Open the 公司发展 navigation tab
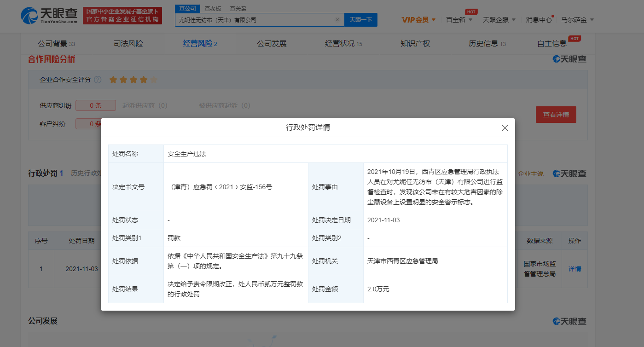This screenshot has width=644, height=347. (272, 44)
